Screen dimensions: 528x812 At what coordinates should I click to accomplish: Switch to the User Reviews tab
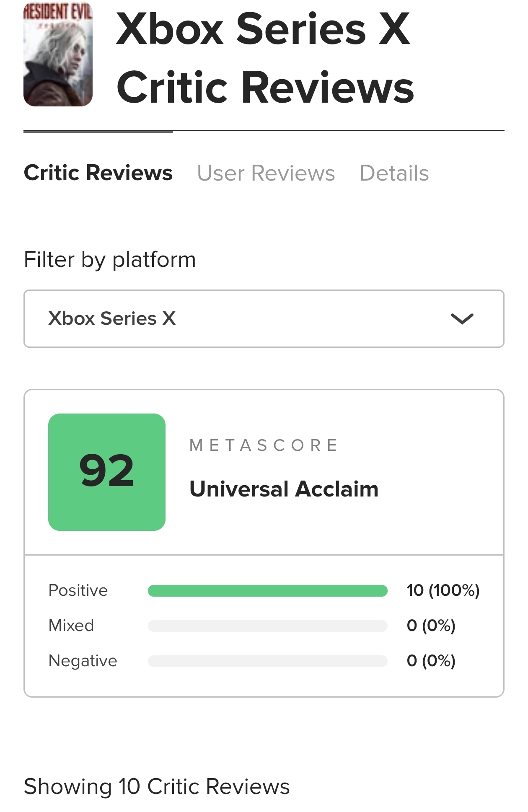(266, 173)
